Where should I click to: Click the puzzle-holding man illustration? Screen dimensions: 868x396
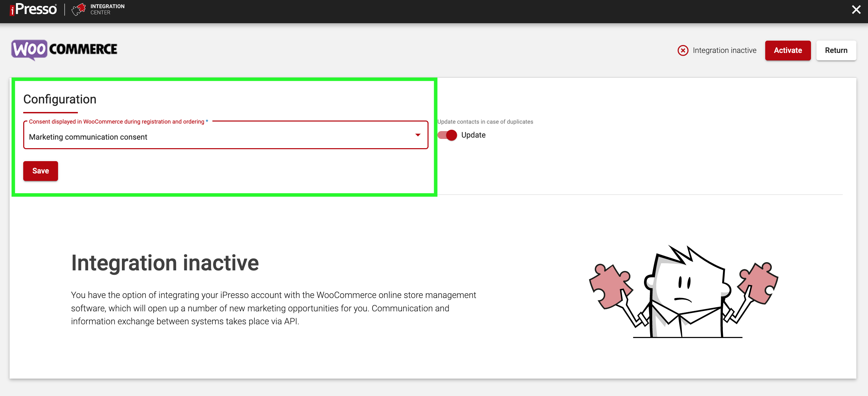[x=684, y=292]
